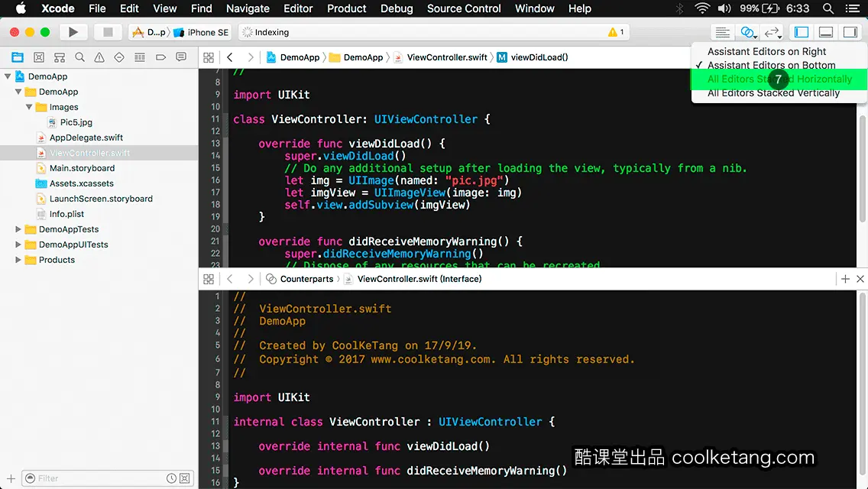Expand the DemoAppUITests folder
This screenshot has width=868, height=489.
tap(18, 244)
